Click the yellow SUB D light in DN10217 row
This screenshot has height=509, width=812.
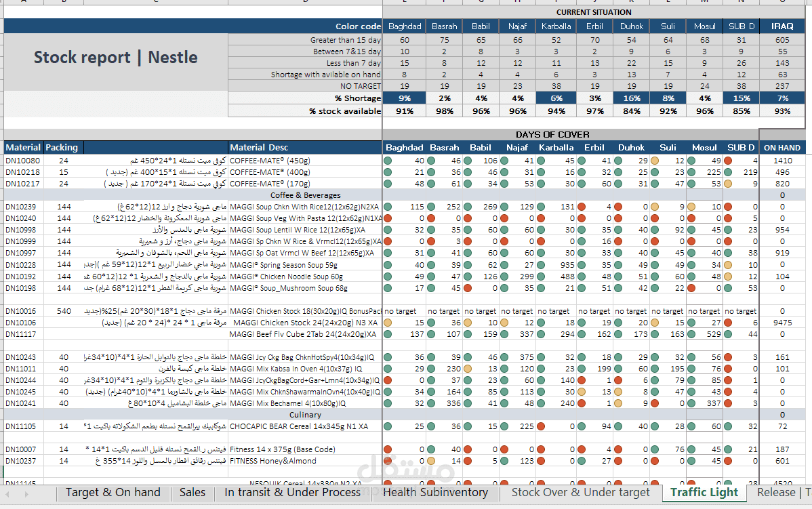(x=728, y=184)
